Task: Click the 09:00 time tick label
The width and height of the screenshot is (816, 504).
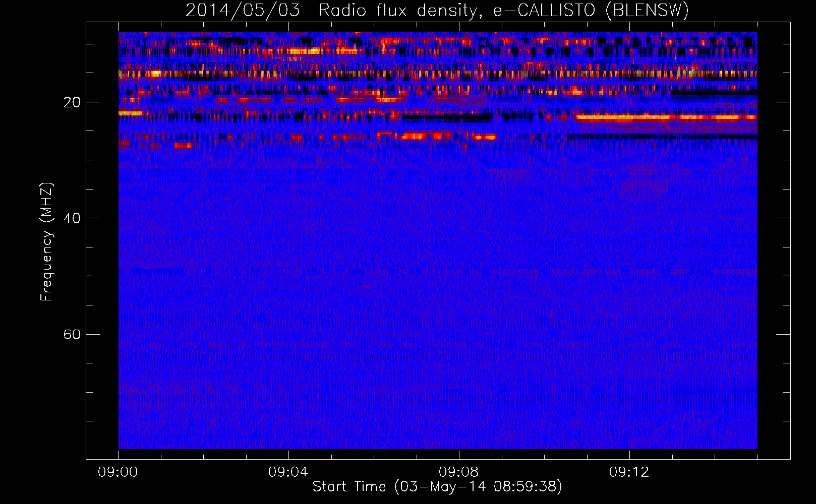Action: pyautogui.click(x=118, y=472)
